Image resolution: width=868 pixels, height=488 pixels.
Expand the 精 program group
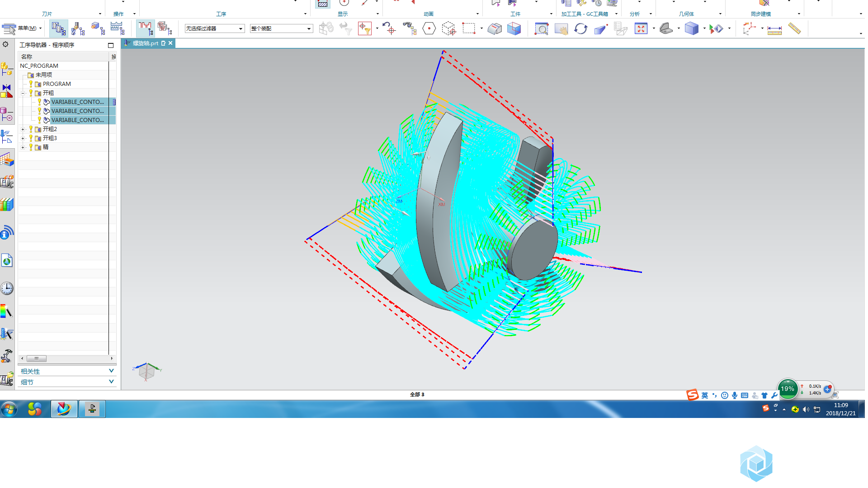[x=23, y=147]
